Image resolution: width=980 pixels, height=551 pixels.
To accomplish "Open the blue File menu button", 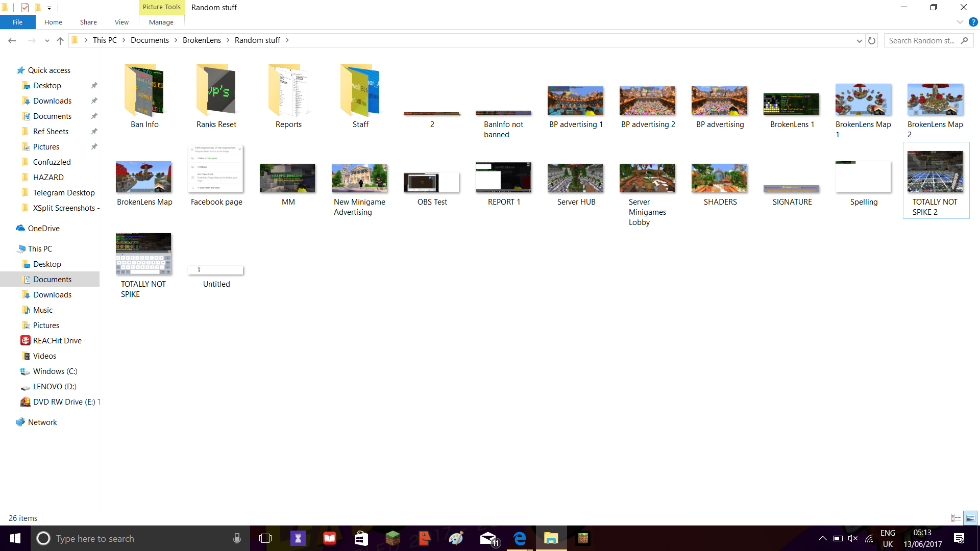I will click(17, 22).
